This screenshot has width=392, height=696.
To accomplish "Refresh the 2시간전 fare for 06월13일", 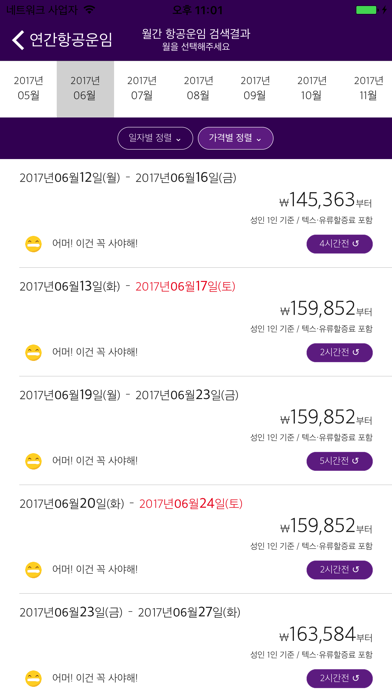I will coord(340,352).
